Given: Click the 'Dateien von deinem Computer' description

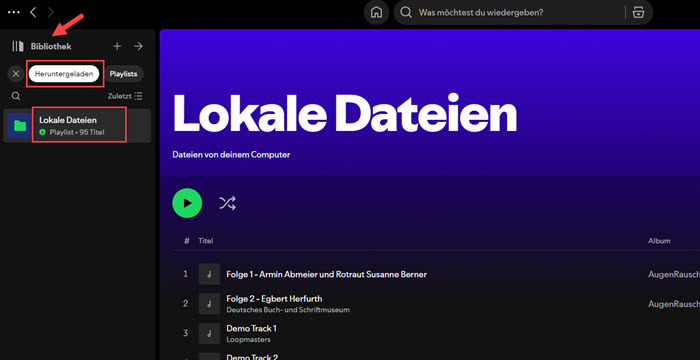Looking at the screenshot, I should point(231,155).
